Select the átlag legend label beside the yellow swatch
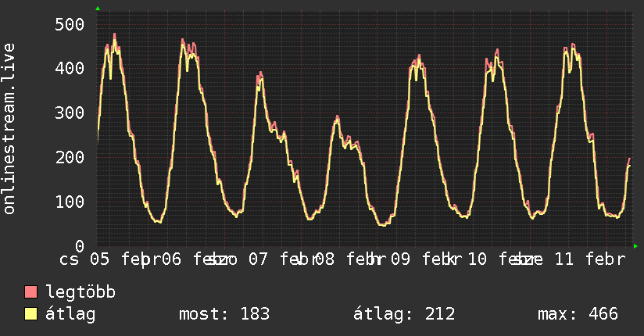This screenshot has width=644, height=336. pyautogui.click(x=70, y=315)
